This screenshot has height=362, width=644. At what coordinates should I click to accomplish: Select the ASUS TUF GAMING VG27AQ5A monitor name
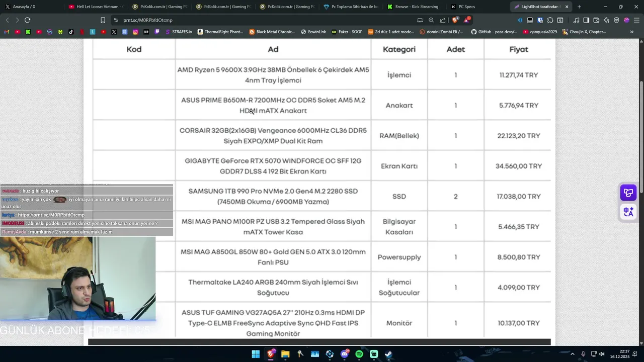click(x=273, y=323)
